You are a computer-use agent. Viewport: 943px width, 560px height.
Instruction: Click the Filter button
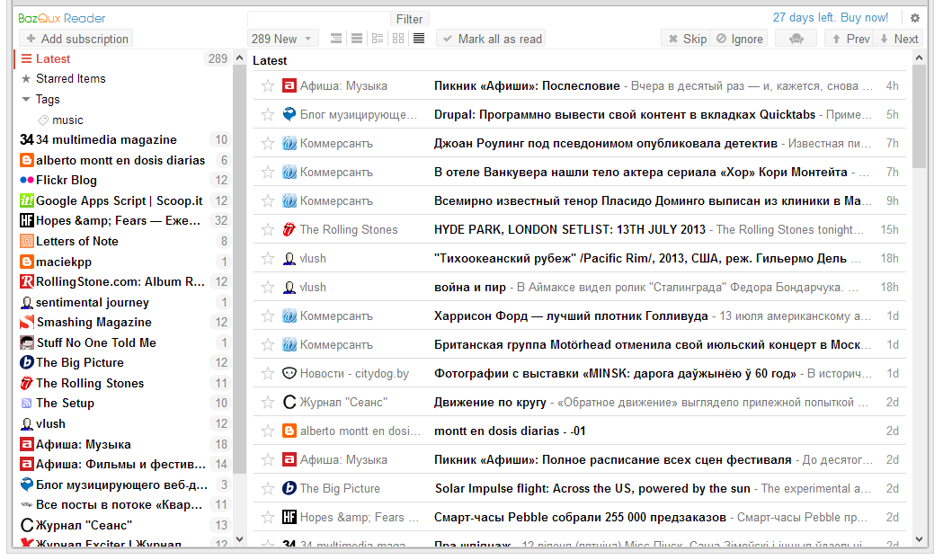coord(410,19)
